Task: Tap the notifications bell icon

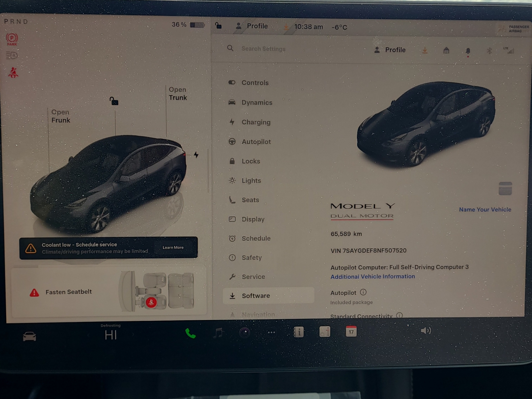Action: (x=468, y=51)
